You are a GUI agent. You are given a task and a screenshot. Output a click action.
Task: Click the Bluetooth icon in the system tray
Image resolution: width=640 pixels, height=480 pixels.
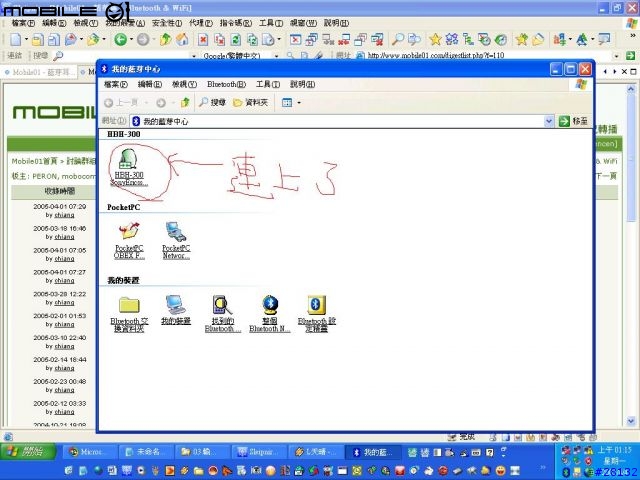coord(566,472)
